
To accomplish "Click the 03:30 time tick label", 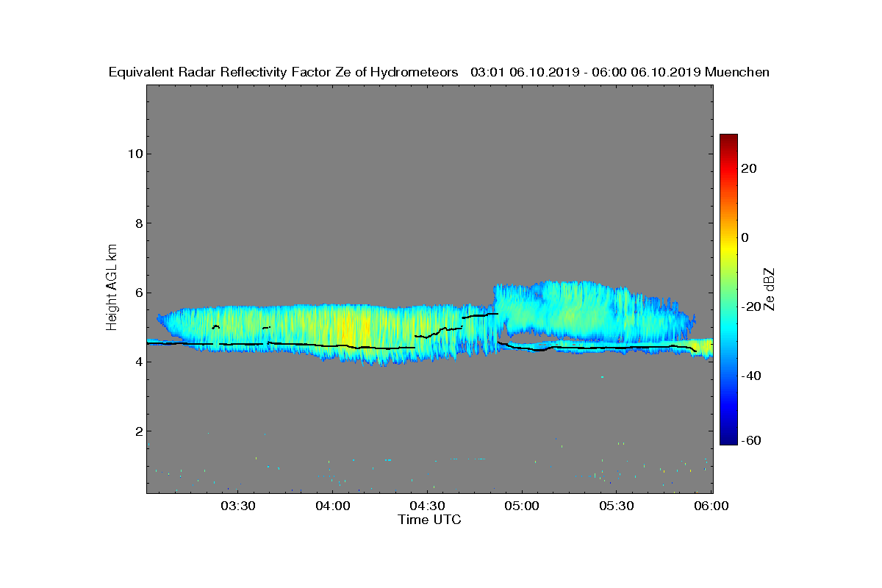I will 238,506.
